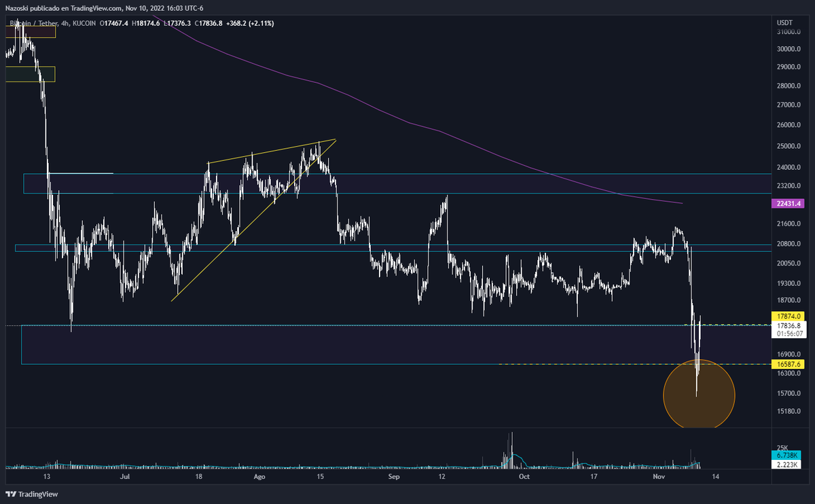Screen dimensions: 815x504
Task: Click the Nazoski publicado en TradingView.com caption
Action: 64,8
